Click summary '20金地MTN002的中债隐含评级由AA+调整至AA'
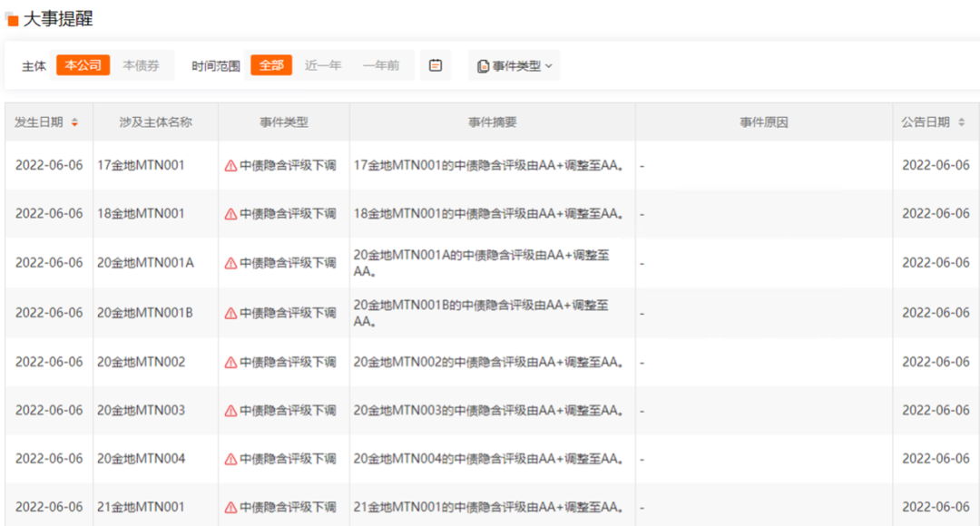This screenshot has width=980, height=526. point(489,363)
